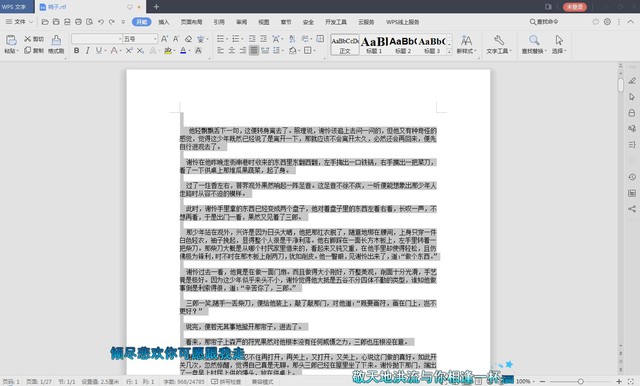The image size is (640, 386).
Task: Click the Superscript icon
Action: pos(129,51)
